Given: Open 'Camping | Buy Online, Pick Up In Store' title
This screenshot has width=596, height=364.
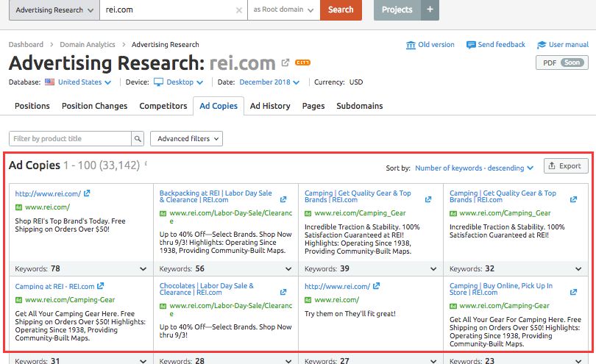Looking at the screenshot, I should point(501,289).
